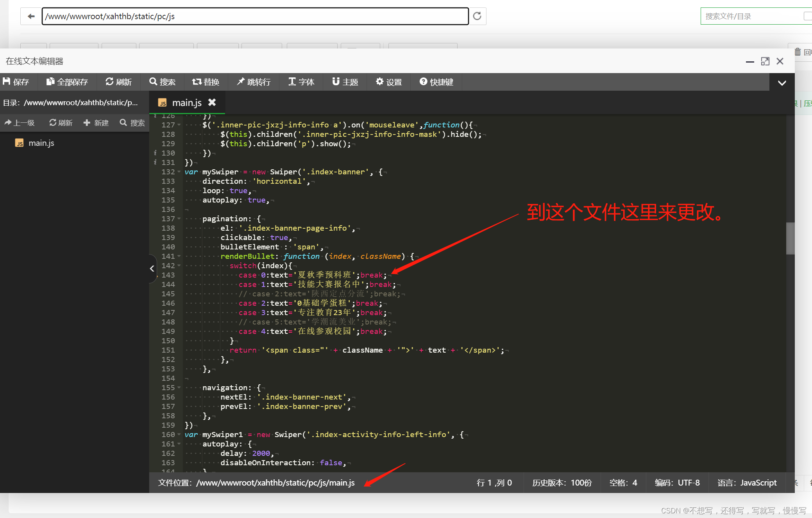Close the main.js tab
The image size is (812, 518).
212,102
